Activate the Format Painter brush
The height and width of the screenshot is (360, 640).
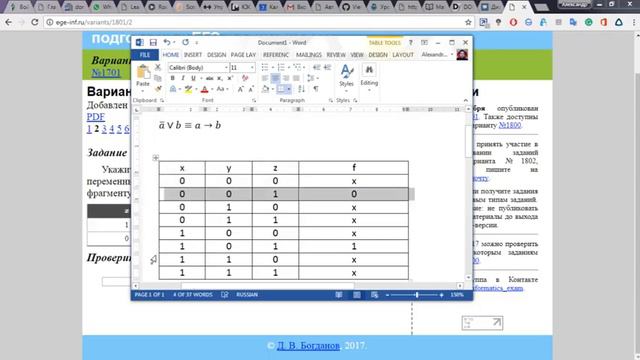pos(158,89)
